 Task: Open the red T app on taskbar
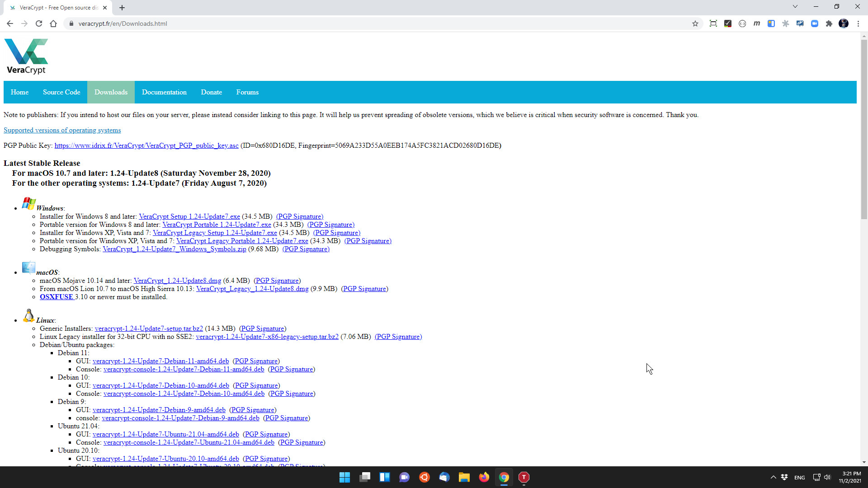(x=524, y=477)
